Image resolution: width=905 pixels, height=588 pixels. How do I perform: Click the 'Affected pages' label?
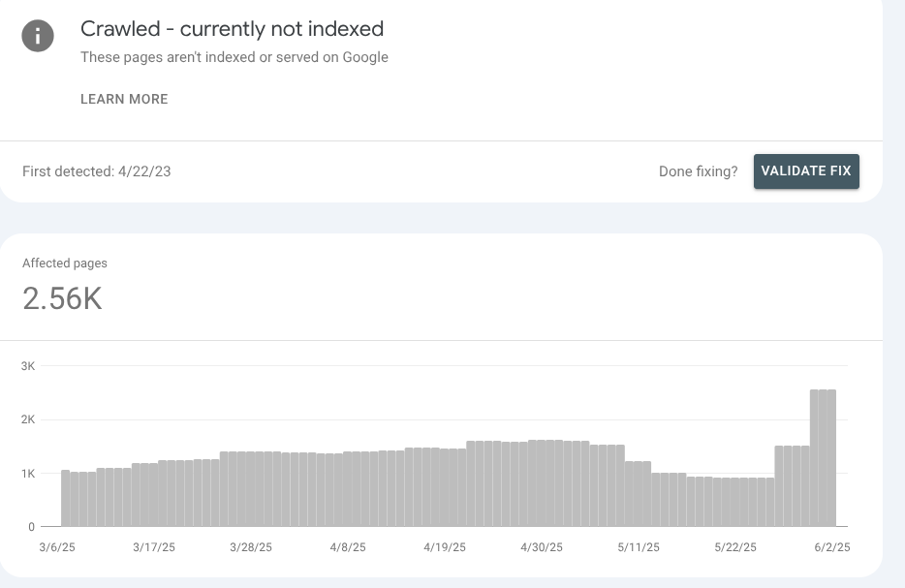click(x=65, y=263)
